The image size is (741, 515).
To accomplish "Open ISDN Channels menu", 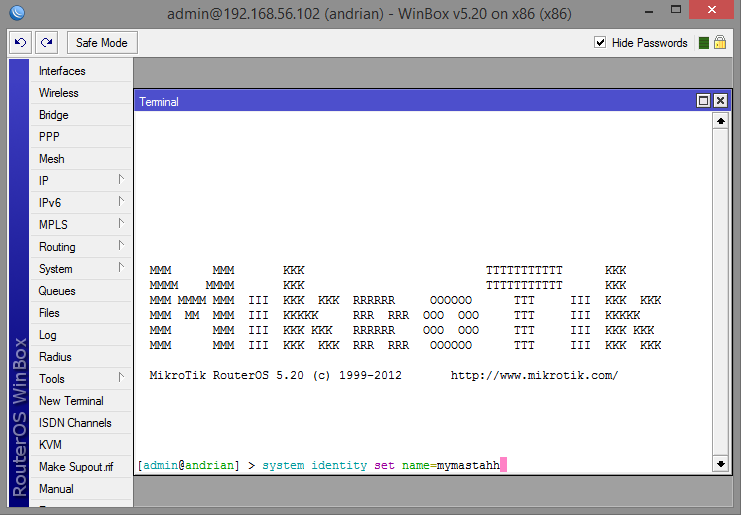I will (81, 423).
